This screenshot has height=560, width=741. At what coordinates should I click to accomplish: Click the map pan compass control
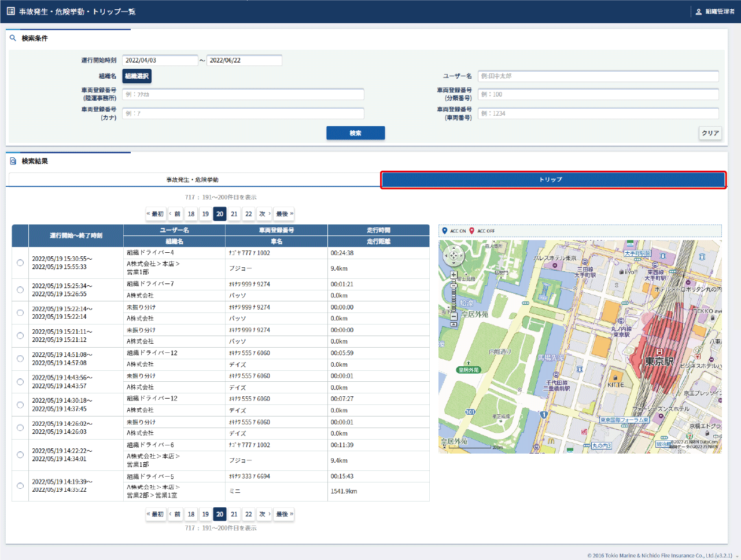(454, 255)
